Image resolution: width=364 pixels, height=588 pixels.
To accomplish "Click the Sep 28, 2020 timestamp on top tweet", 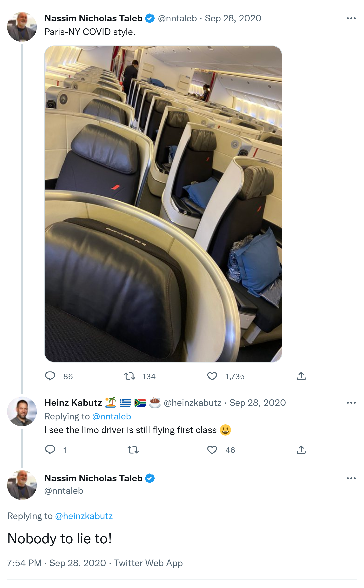I will tap(233, 18).
